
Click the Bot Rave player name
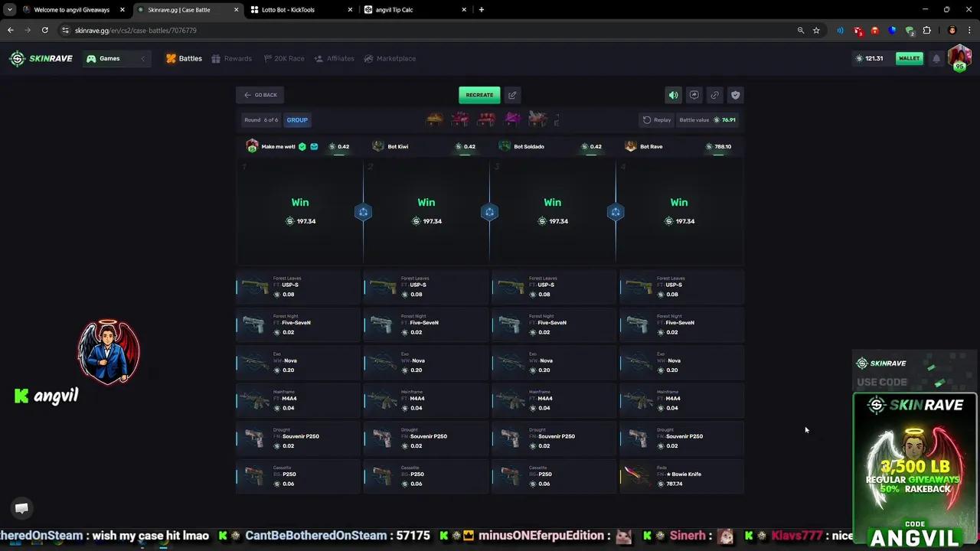pyautogui.click(x=651, y=146)
